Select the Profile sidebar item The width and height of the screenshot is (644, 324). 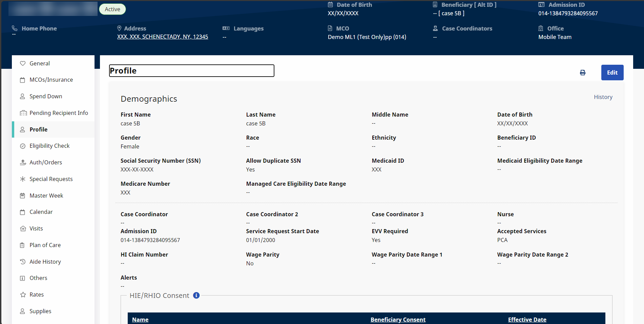tap(53, 129)
